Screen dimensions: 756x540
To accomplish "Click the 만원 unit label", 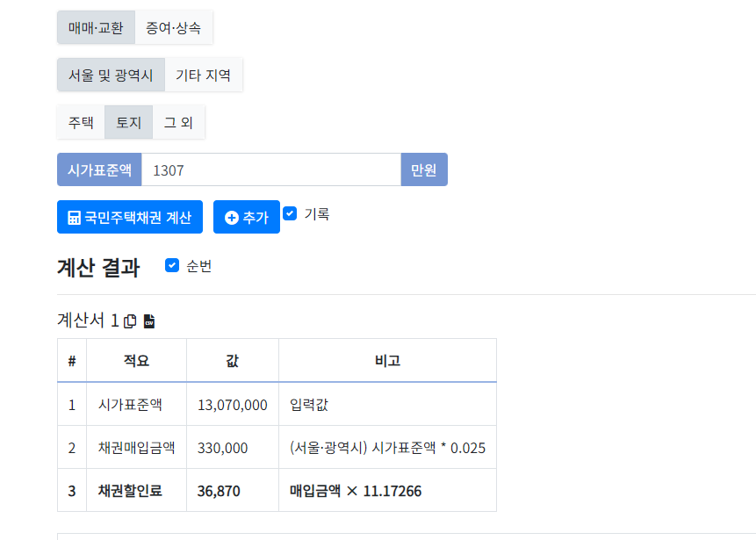I will [x=424, y=169].
